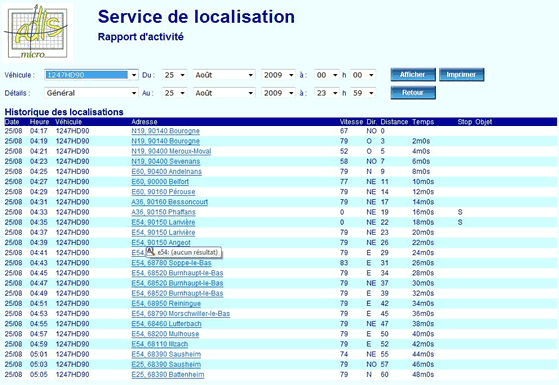Click the Retour button
The image size is (559, 385).
[x=413, y=93]
